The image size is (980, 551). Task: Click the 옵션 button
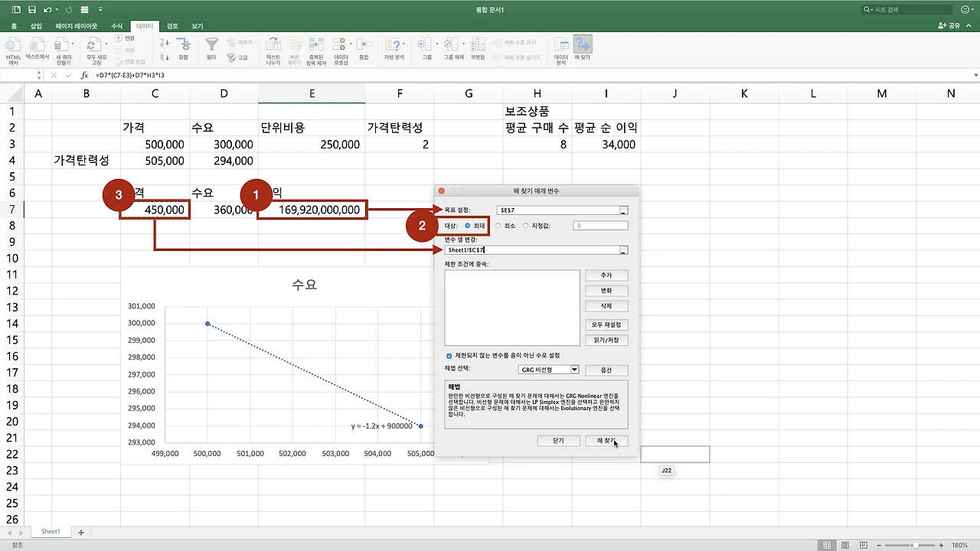click(x=606, y=370)
